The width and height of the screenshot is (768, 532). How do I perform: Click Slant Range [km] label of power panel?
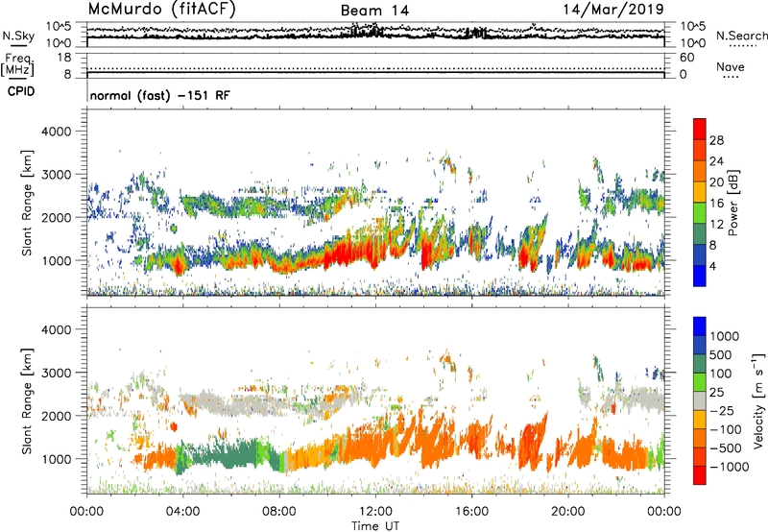27,203
